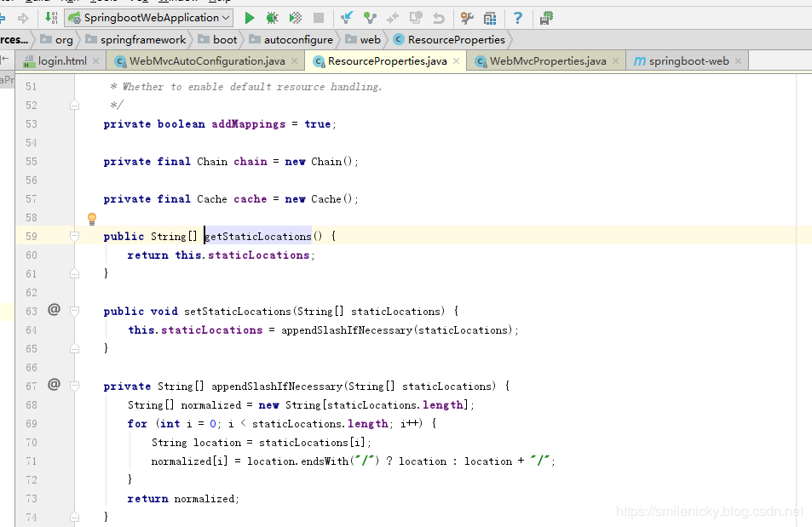Click the @ gutter marker on line 67
812x527 pixels.
click(x=54, y=385)
